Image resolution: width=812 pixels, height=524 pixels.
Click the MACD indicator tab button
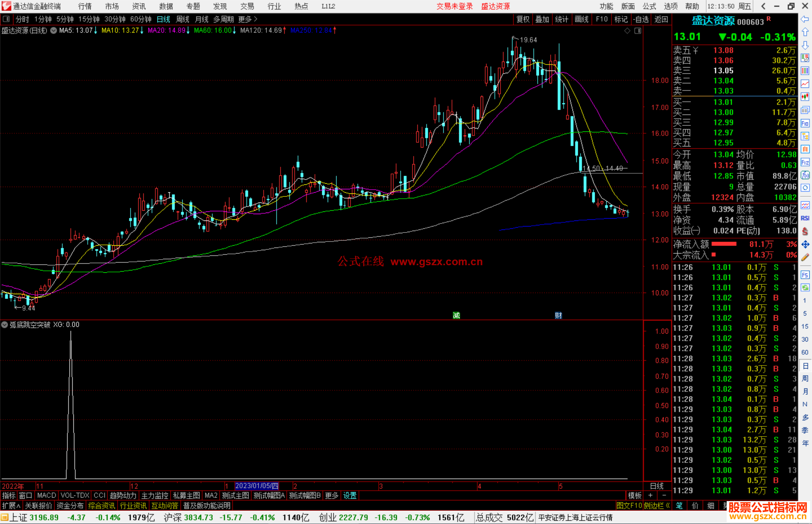(x=46, y=495)
